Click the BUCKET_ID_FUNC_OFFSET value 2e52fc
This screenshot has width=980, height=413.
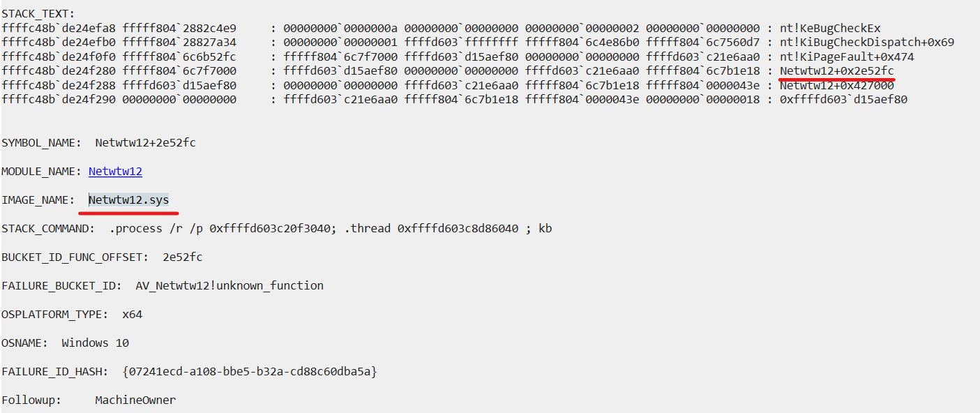183,257
